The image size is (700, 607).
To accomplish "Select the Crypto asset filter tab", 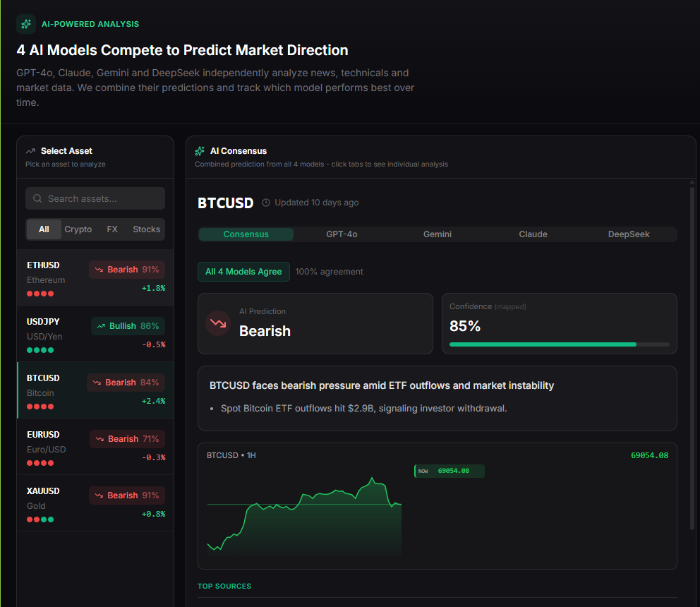I will coord(78,229).
